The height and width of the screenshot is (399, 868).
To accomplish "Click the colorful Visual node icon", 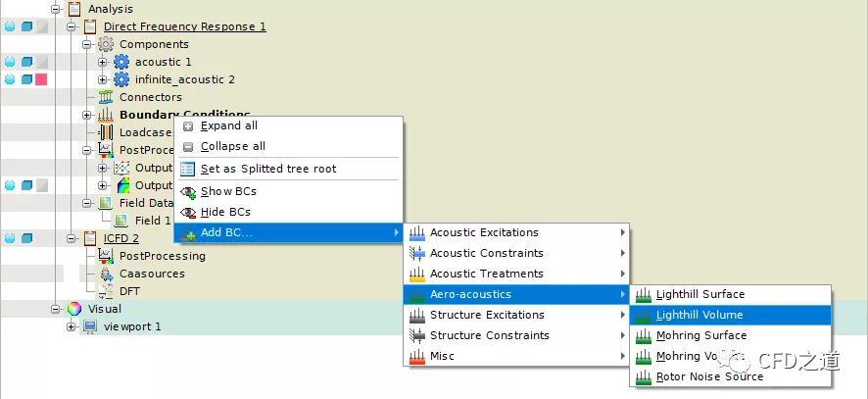I will [73, 309].
